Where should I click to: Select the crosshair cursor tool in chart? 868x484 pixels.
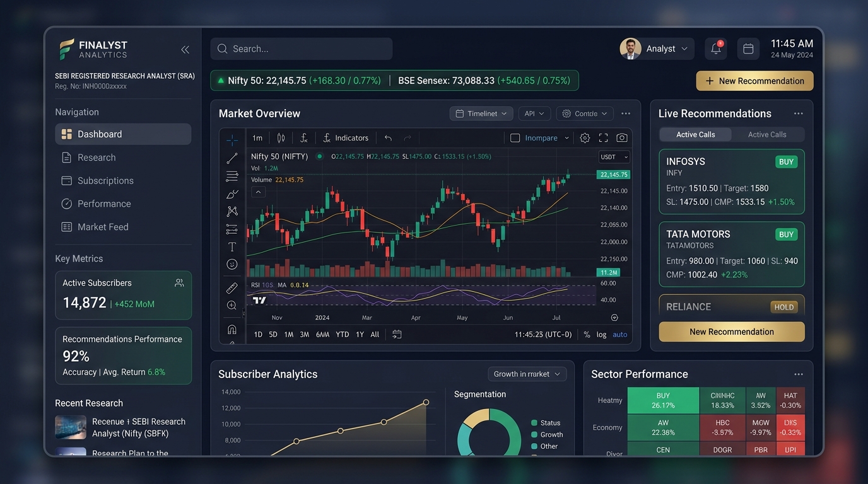pos(232,140)
